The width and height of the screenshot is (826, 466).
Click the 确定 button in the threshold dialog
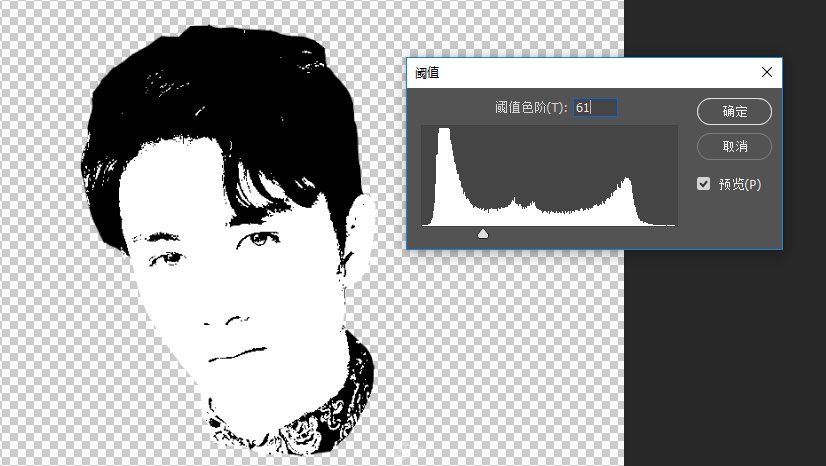pos(734,112)
